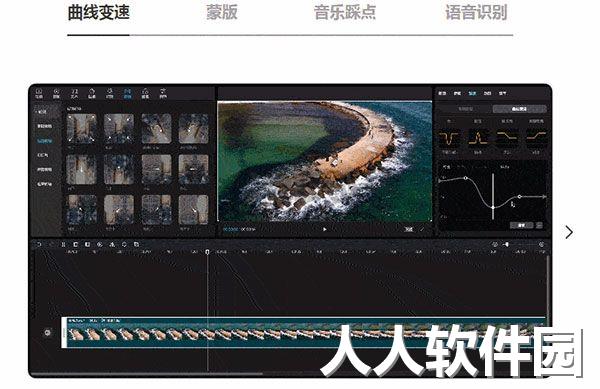Open the Media icon in editor top toolbar
This screenshot has width=600, height=389.
coord(39,93)
